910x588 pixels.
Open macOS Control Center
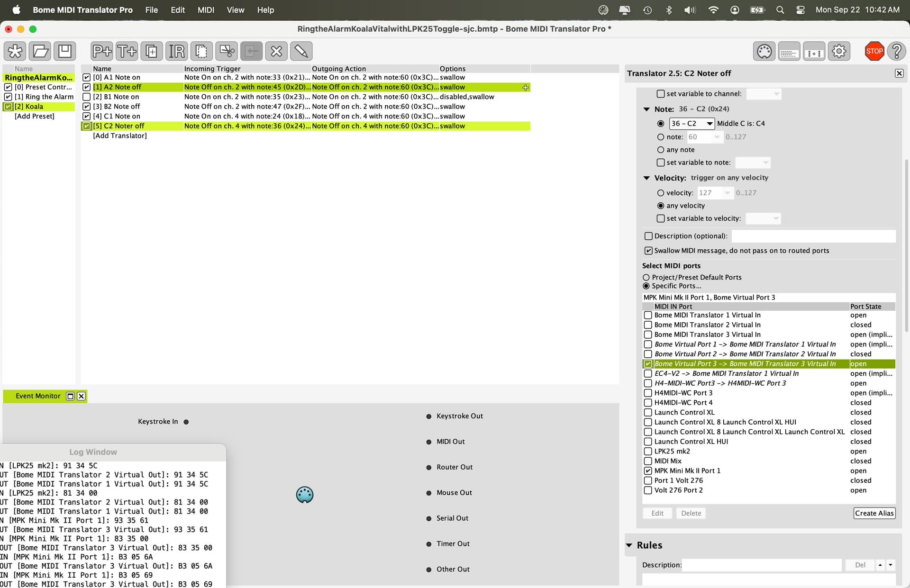[x=801, y=10]
